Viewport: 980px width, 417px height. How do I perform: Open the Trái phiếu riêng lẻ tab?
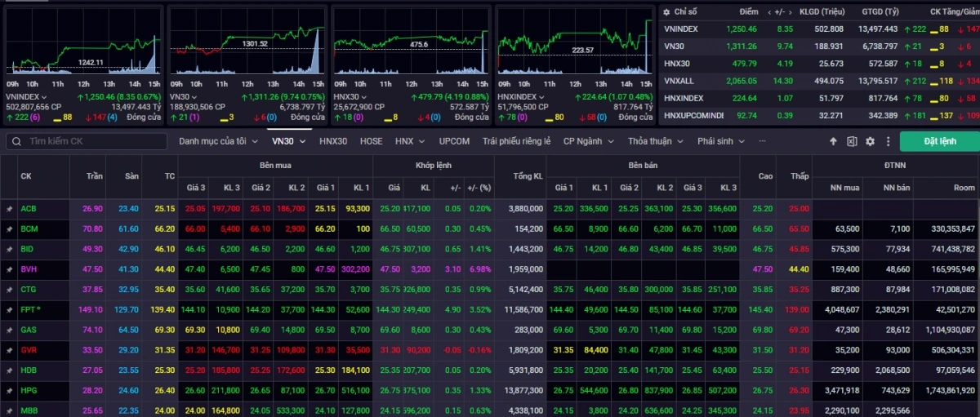coord(516,141)
